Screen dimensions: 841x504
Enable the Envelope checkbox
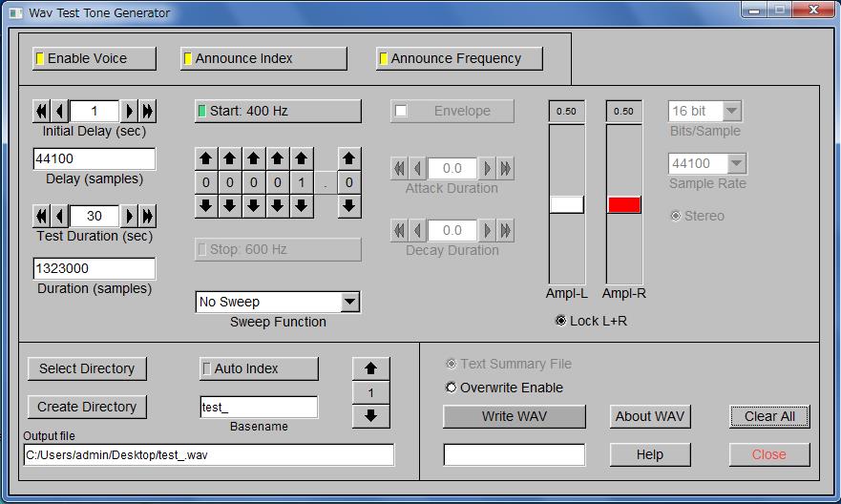401,111
